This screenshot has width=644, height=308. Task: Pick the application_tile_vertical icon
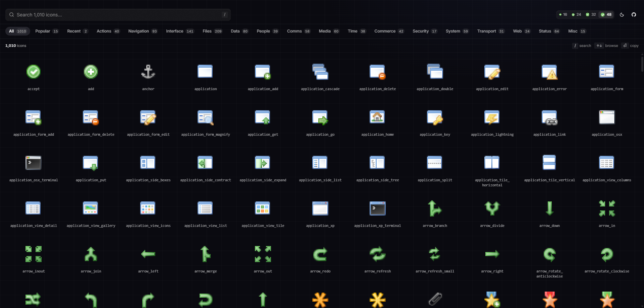[549, 163]
